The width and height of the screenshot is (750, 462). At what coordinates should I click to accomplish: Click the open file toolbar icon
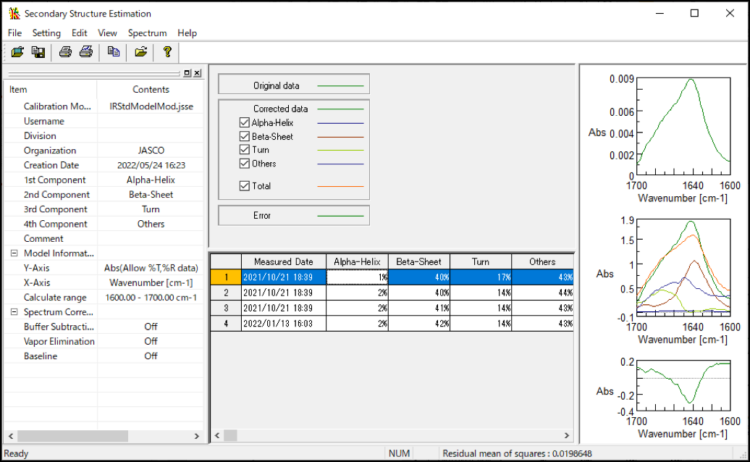tap(17, 52)
